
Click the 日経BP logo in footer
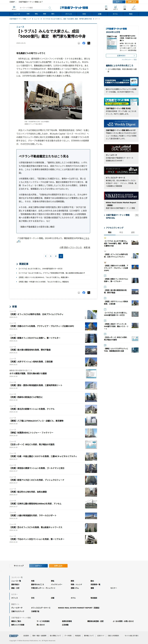pos(14,636)
